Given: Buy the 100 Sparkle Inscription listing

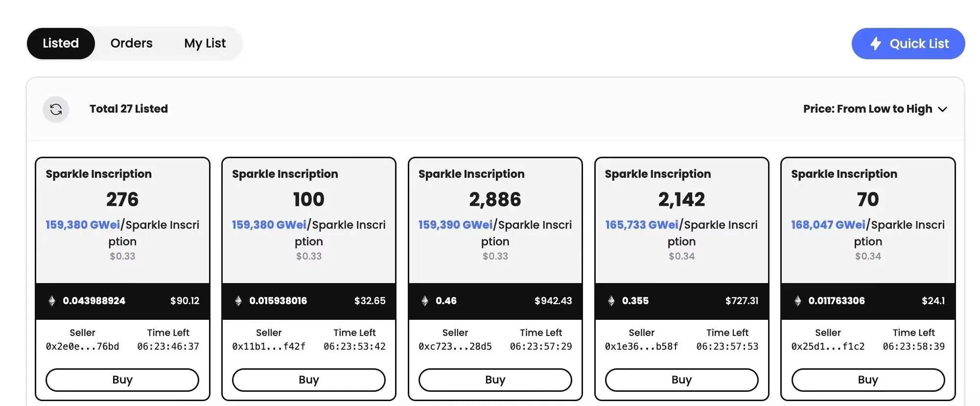Looking at the screenshot, I should point(309,380).
